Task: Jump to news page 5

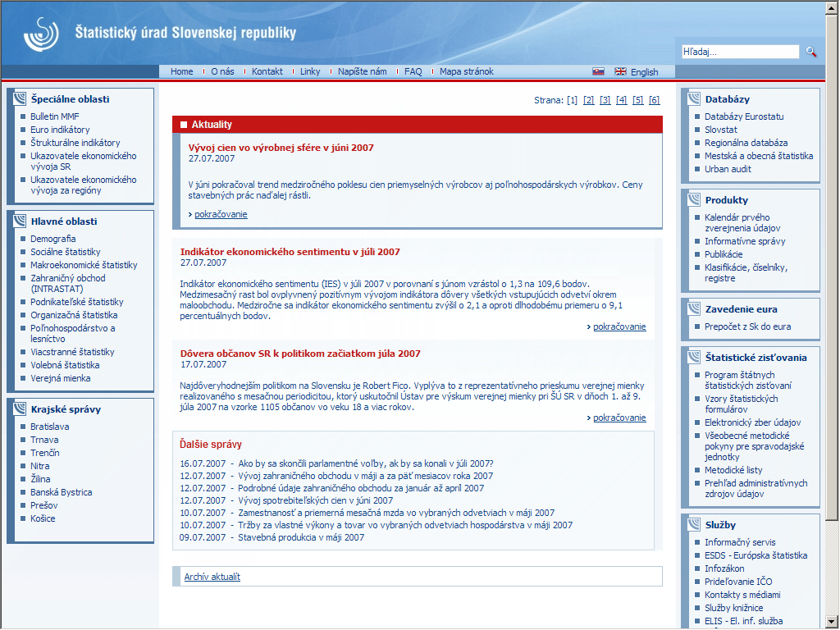Action: point(638,100)
